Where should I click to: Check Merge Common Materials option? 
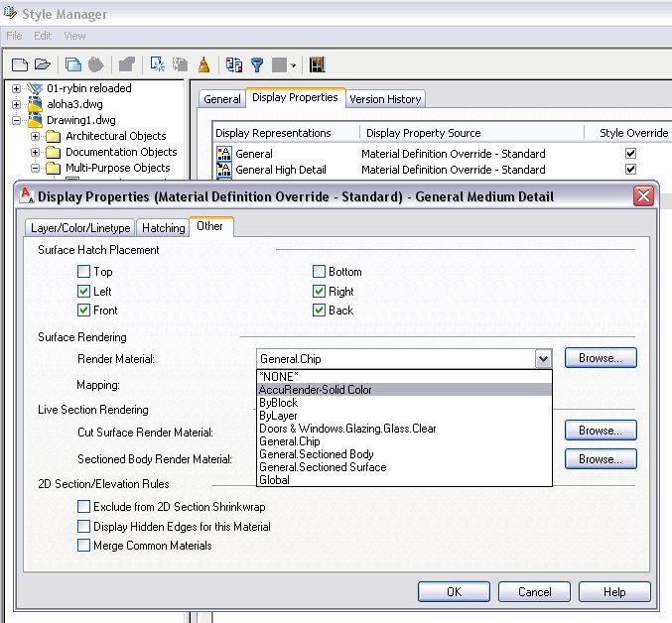point(83,546)
